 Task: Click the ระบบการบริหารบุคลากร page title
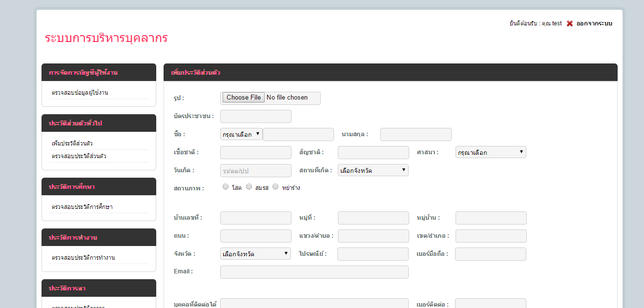click(x=106, y=38)
